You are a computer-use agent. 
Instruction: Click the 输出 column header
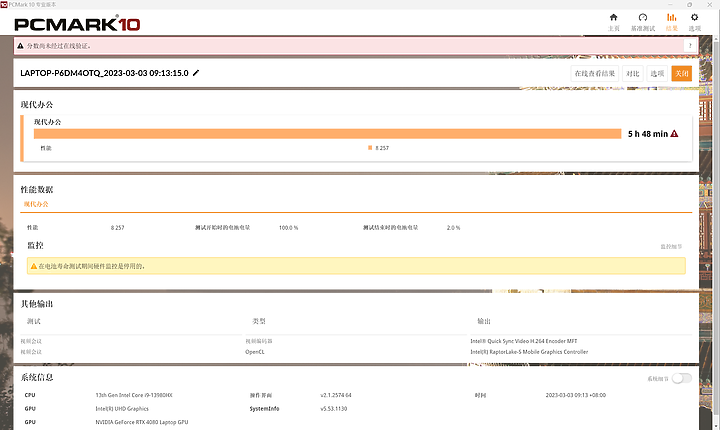[484, 321]
